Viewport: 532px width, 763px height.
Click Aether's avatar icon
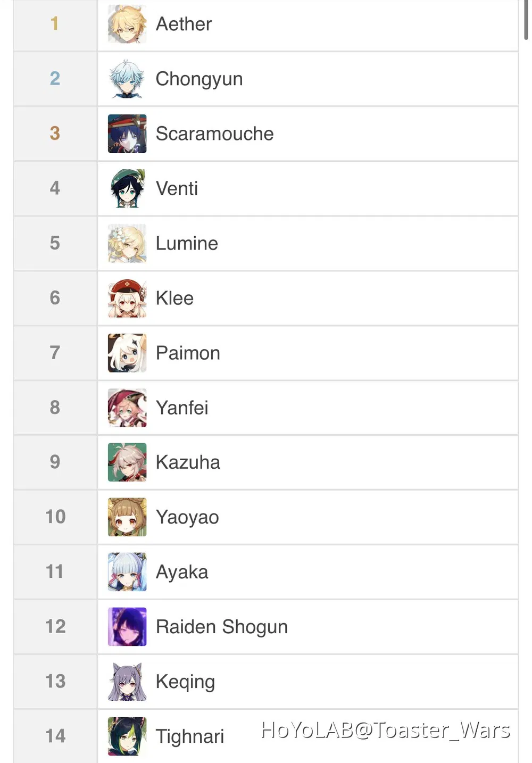(x=127, y=24)
